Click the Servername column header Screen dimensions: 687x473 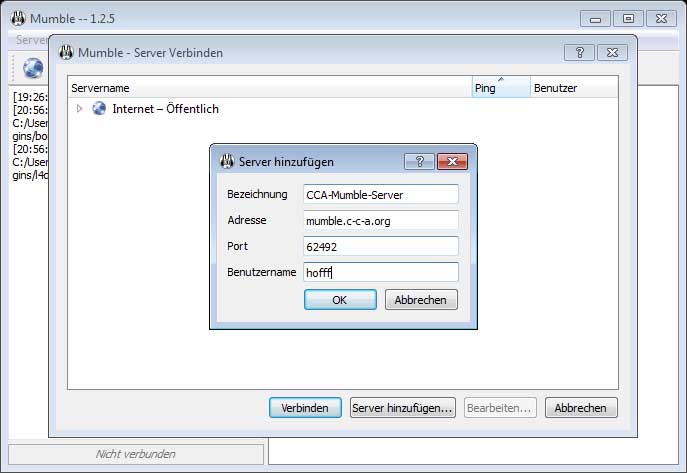(270, 88)
